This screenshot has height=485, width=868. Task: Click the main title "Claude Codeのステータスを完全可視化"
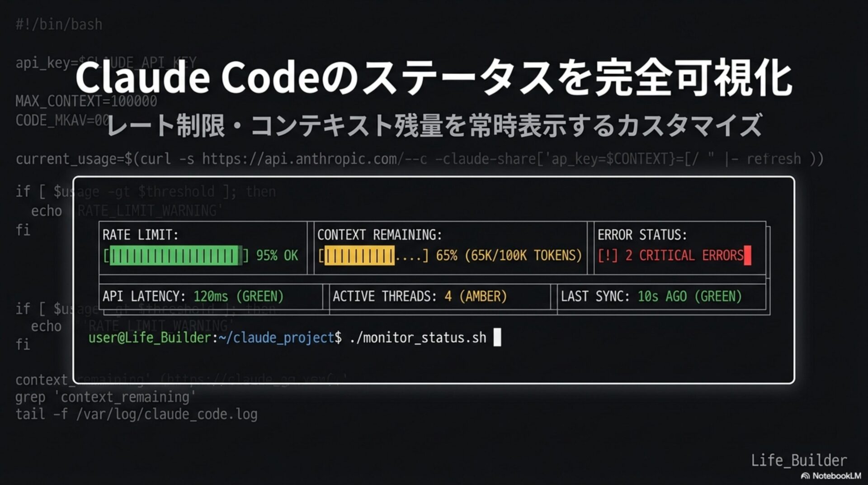click(433, 77)
